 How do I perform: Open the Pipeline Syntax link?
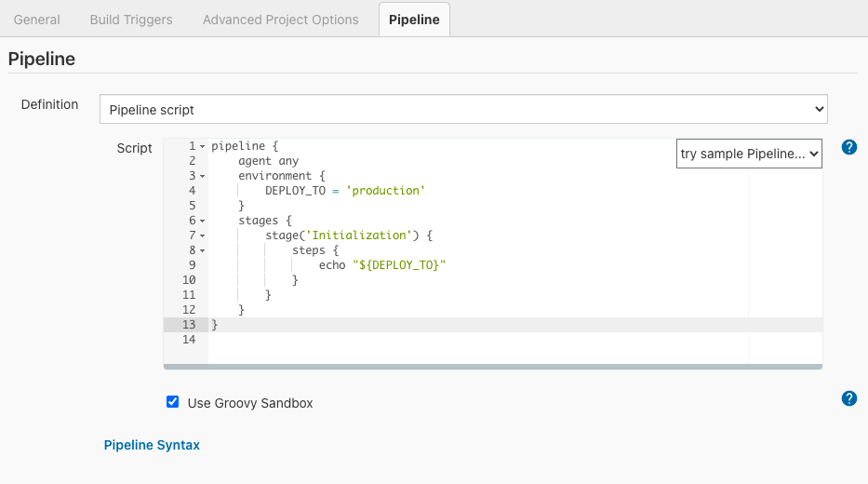(x=152, y=445)
